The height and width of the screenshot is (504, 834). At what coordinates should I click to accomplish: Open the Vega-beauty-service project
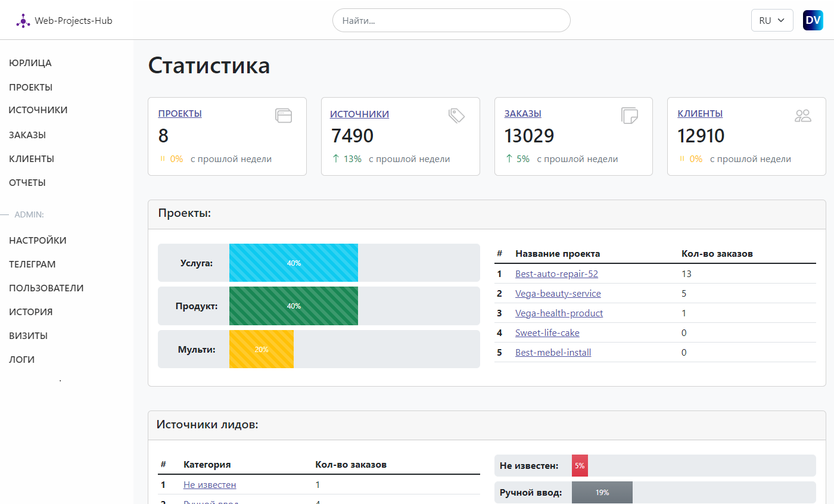(x=558, y=293)
